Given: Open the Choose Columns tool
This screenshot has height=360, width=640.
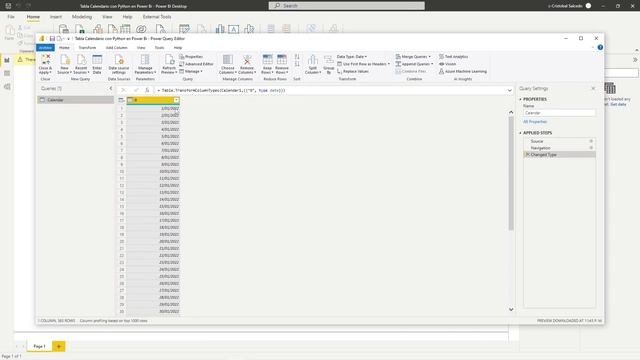Looking at the screenshot, I should [x=228, y=64].
